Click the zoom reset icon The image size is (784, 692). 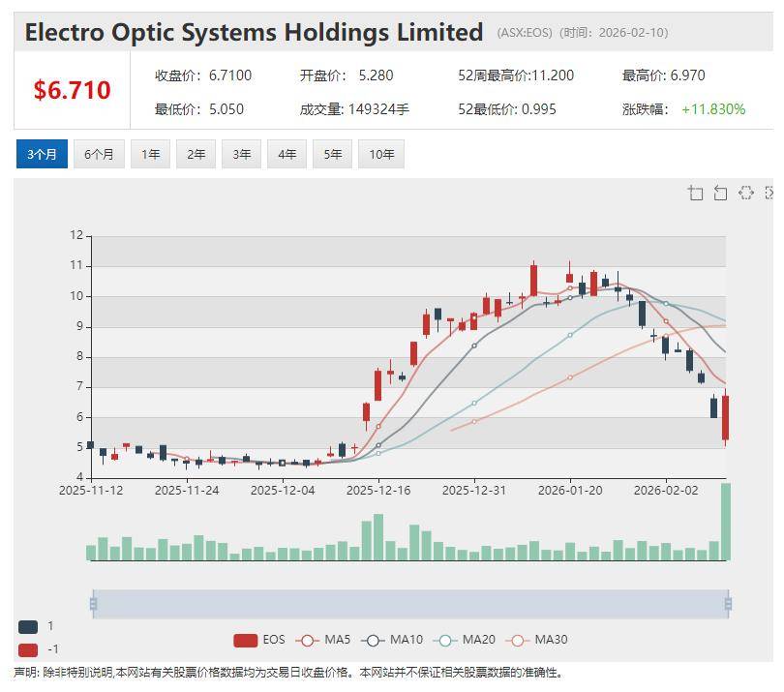pyautogui.click(x=720, y=193)
